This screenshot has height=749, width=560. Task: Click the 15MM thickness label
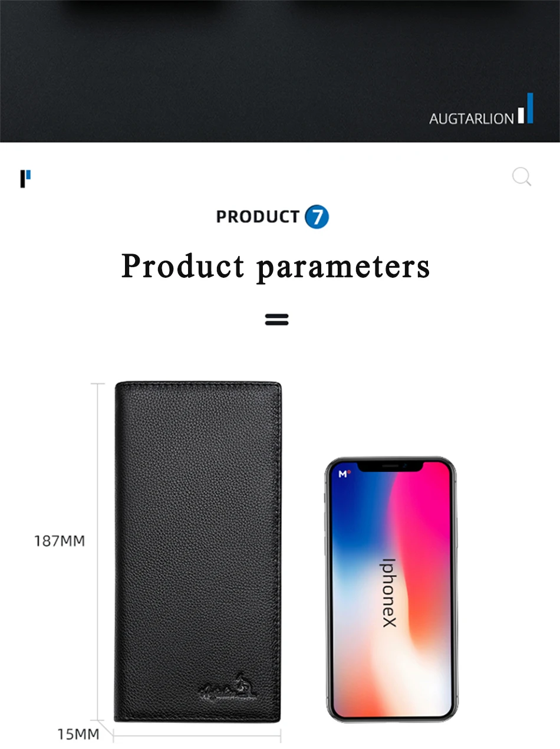point(78,734)
